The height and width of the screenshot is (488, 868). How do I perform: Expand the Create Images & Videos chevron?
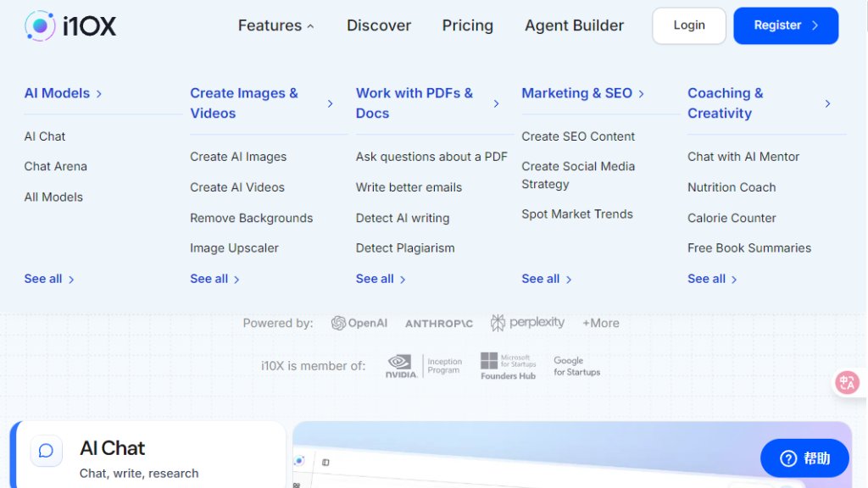330,103
